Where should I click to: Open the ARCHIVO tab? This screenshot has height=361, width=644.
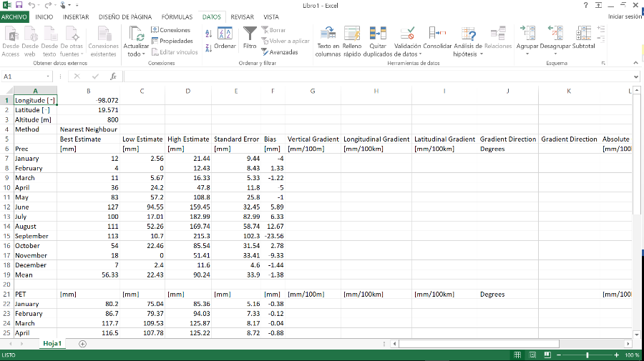point(14,17)
